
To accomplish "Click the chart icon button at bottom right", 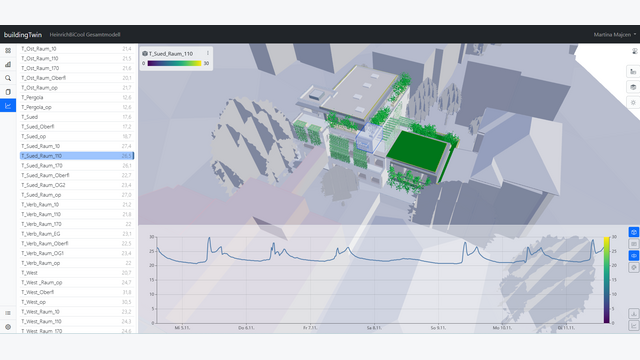I will pyautogui.click(x=633, y=325).
